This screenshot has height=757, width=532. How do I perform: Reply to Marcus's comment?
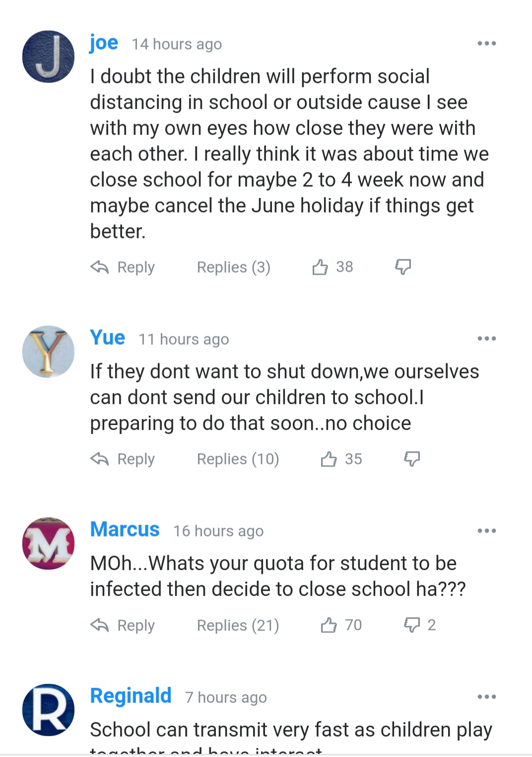pos(123,625)
